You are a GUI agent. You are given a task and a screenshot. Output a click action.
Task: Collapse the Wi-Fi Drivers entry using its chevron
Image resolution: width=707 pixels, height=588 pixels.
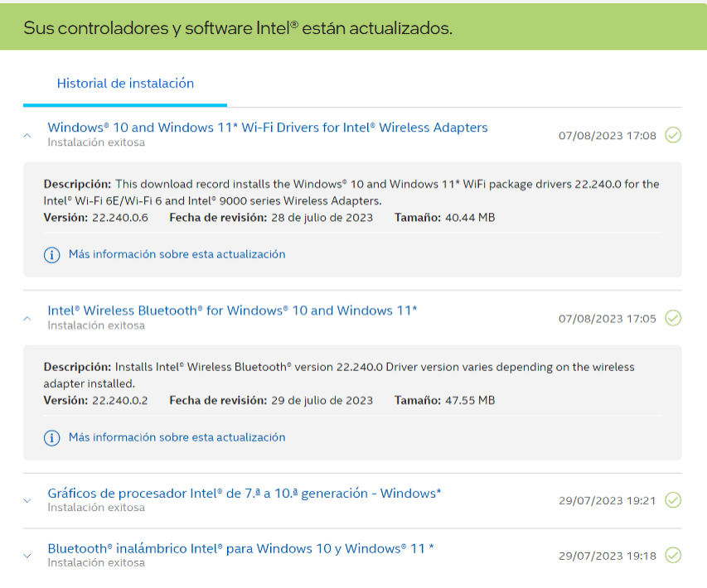click(x=27, y=135)
